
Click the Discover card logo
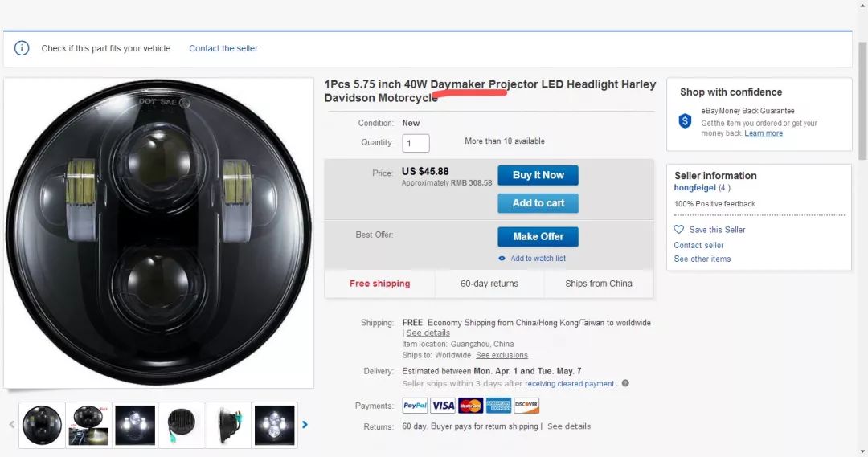pos(526,406)
